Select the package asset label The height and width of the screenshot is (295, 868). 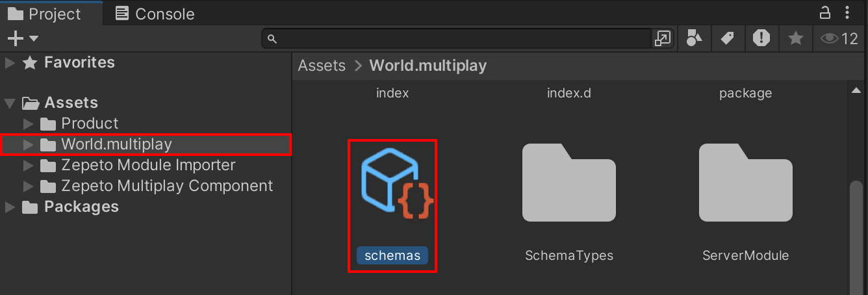(746, 93)
